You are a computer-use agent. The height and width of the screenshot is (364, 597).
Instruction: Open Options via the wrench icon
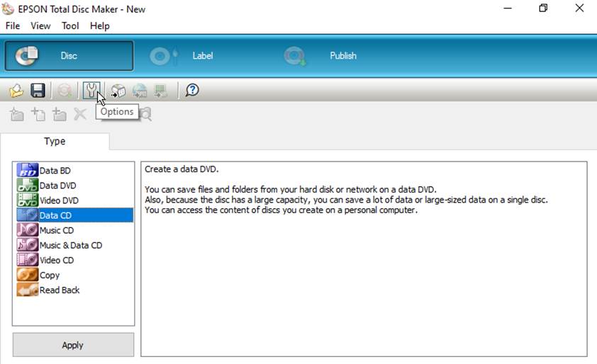[x=91, y=91]
